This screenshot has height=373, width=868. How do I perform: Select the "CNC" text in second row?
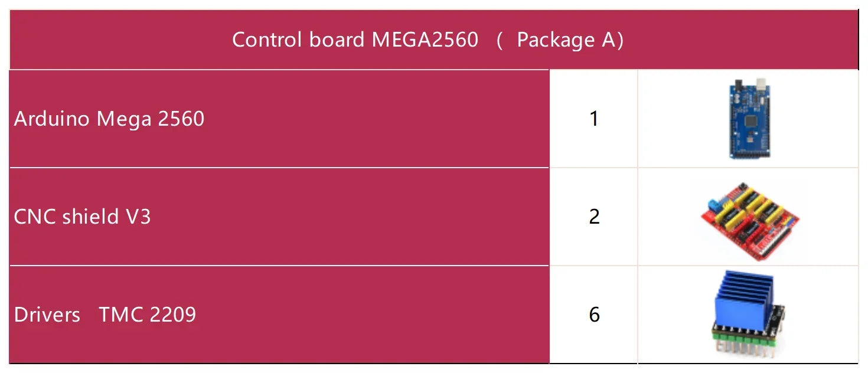pyautogui.click(x=35, y=217)
